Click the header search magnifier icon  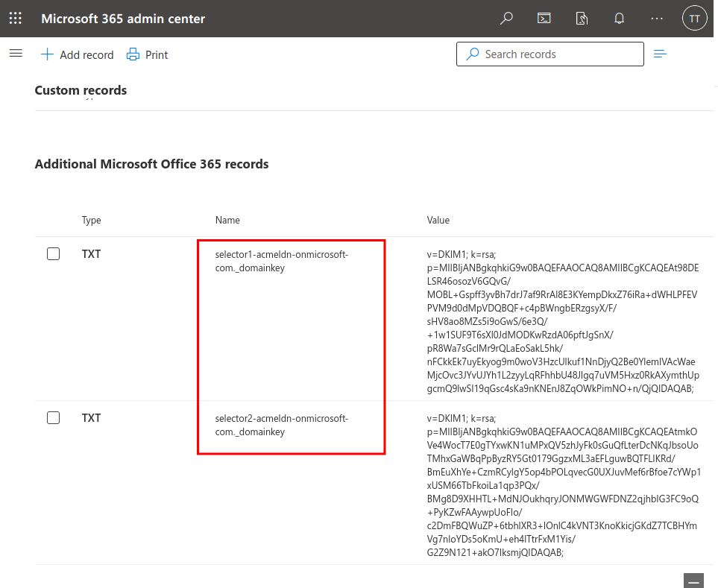point(507,19)
